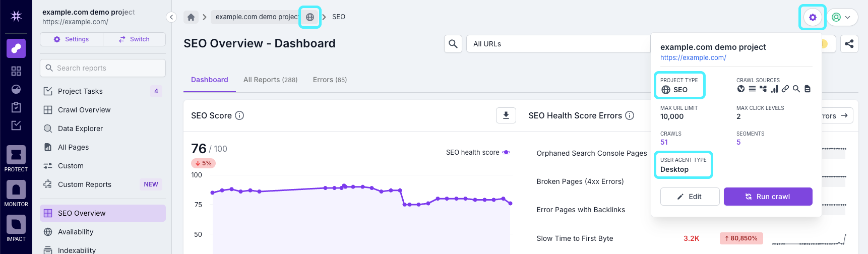Open the Custom section
The width and height of the screenshot is (868, 254).
click(103, 166)
